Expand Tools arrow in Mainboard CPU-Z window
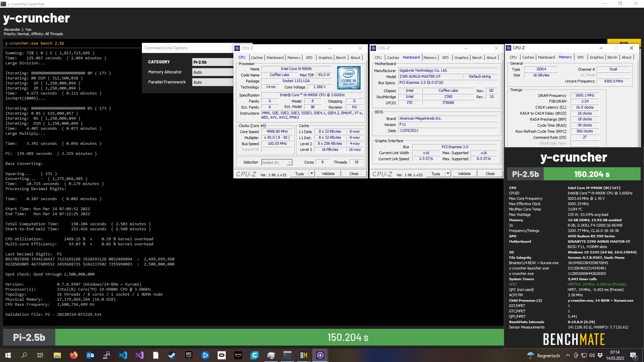Image resolution: width=644 pixels, height=362 pixels. coord(448,174)
